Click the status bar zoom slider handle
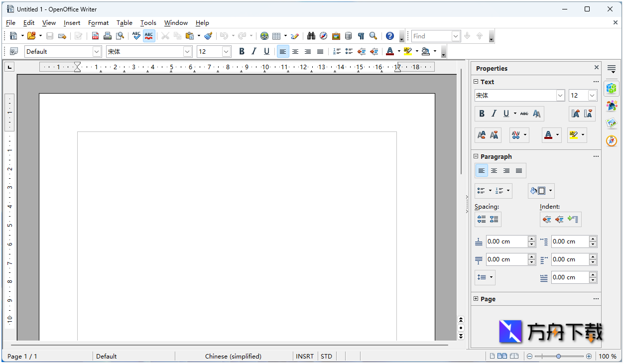Viewport: 624px width, 364px height. tap(559, 356)
